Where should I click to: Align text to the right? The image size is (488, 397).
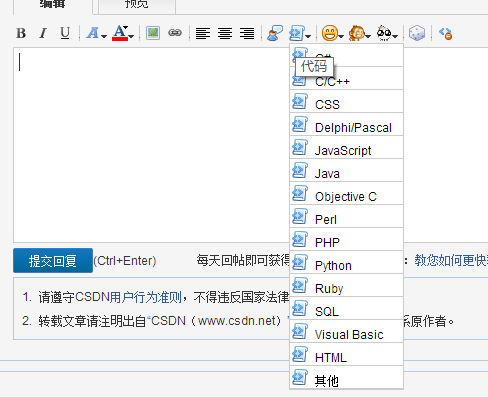pyautogui.click(x=247, y=33)
